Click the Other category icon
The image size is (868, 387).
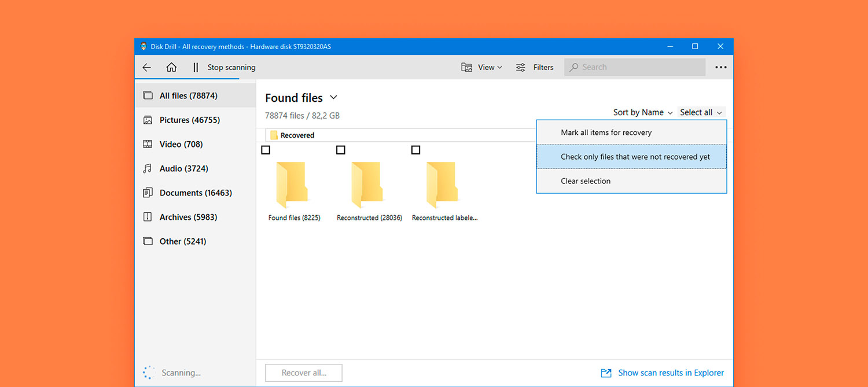coord(148,241)
